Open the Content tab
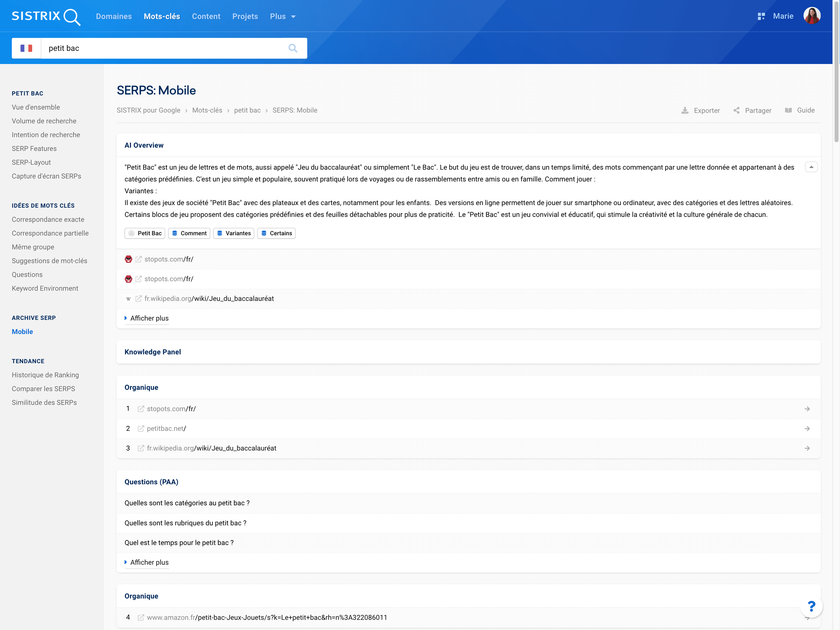 pyautogui.click(x=206, y=16)
